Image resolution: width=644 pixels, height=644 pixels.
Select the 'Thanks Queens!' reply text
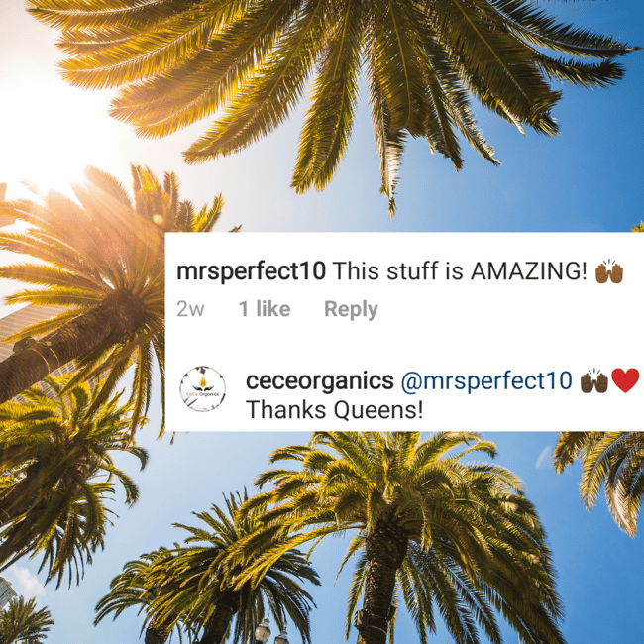pyautogui.click(x=334, y=410)
